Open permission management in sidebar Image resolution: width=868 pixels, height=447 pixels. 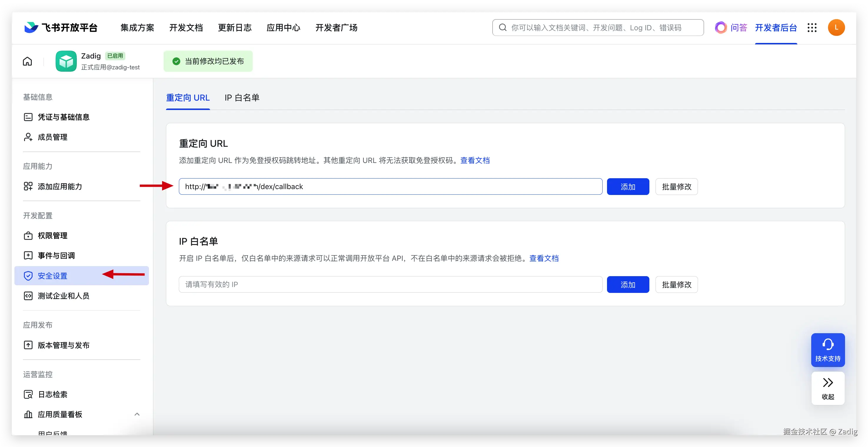[53, 236]
